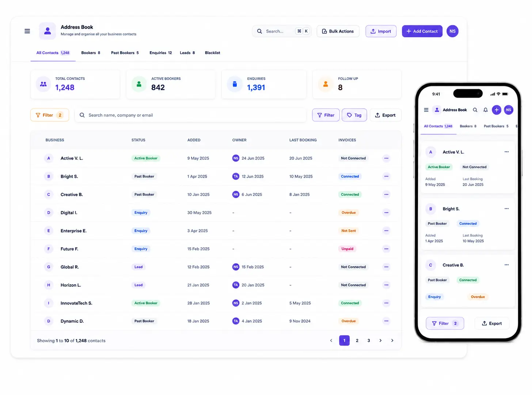Open options for phone card Bright S.
Screen dimensions: 532x395
tap(506, 208)
